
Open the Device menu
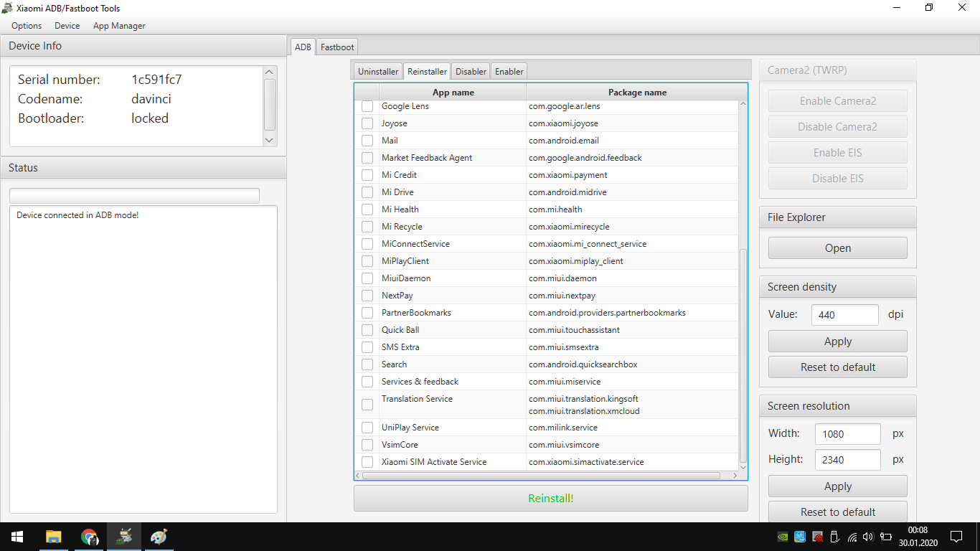coord(67,26)
